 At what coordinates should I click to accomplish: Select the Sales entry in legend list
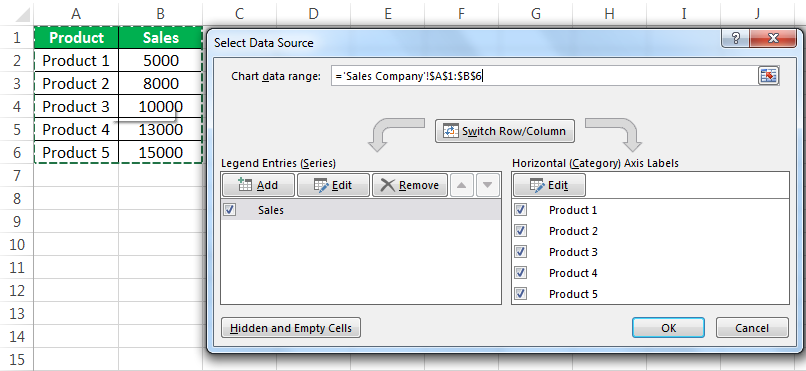(x=361, y=210)
